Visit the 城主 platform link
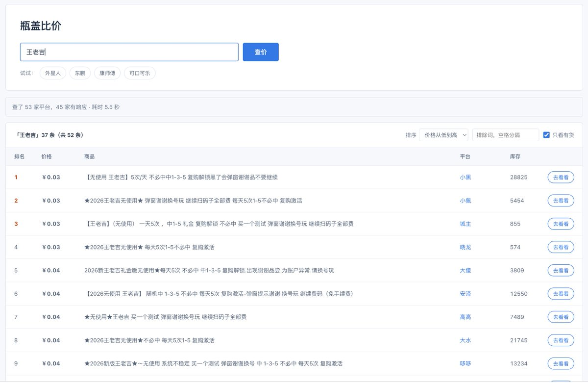This screenshot has height=383, width=588. tap(465, 224)
